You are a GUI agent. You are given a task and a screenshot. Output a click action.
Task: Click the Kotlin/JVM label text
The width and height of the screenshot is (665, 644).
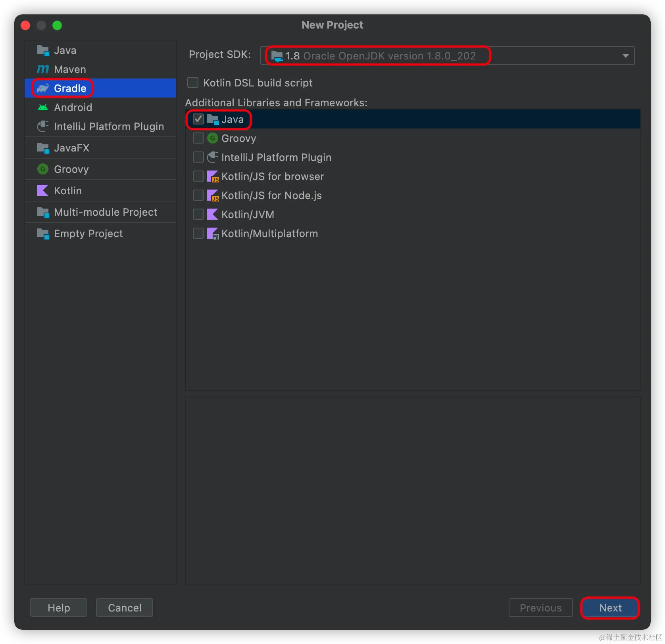point(248,215)
